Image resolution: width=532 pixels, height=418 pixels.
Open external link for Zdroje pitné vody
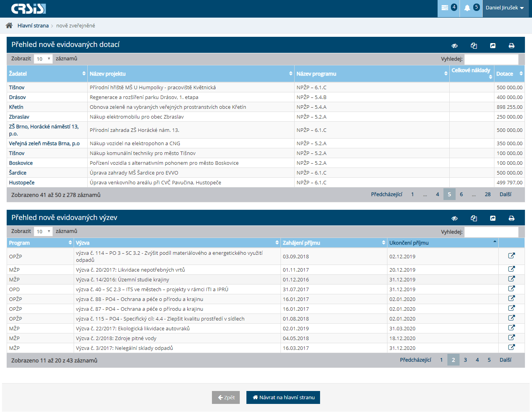(511, 338)
